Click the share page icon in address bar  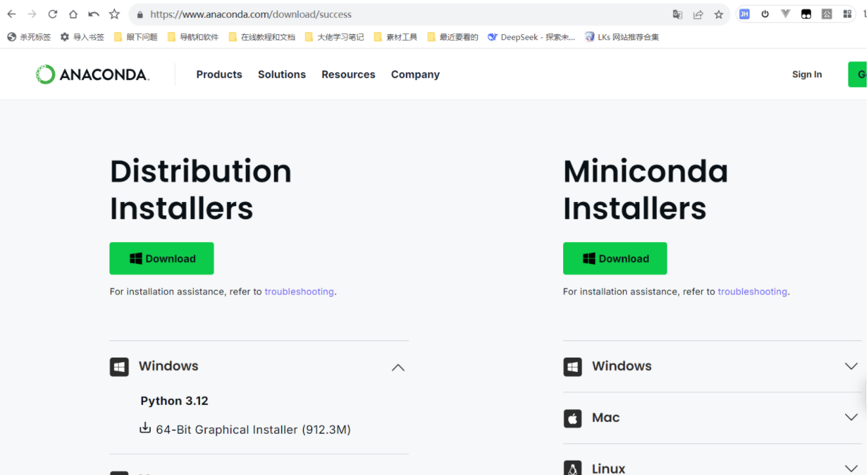click(698, 14)
